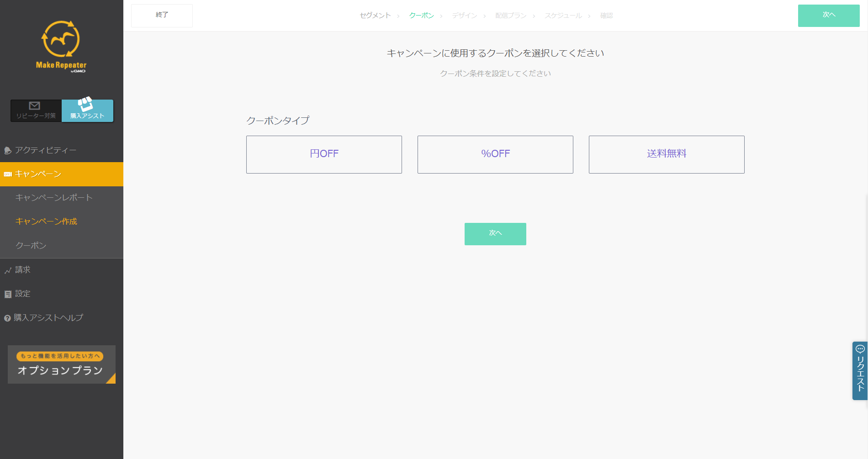This screenshot has width=868, height=459.
Task: Click the envelope icon in リピーター対策
Action: tap(35, 106)
